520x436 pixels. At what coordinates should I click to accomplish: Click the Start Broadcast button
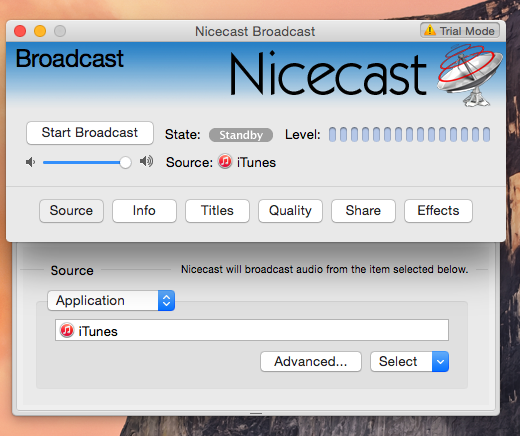[x=90, y=133]
